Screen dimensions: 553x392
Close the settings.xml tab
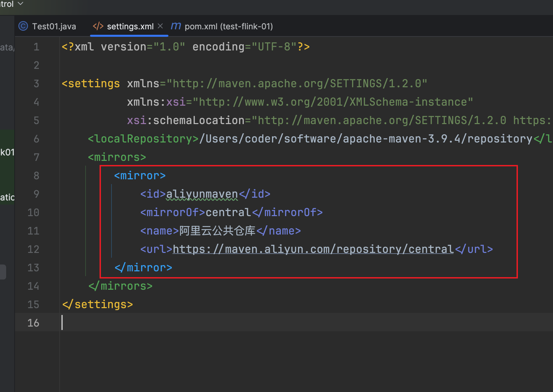click(x=160, y=26)
